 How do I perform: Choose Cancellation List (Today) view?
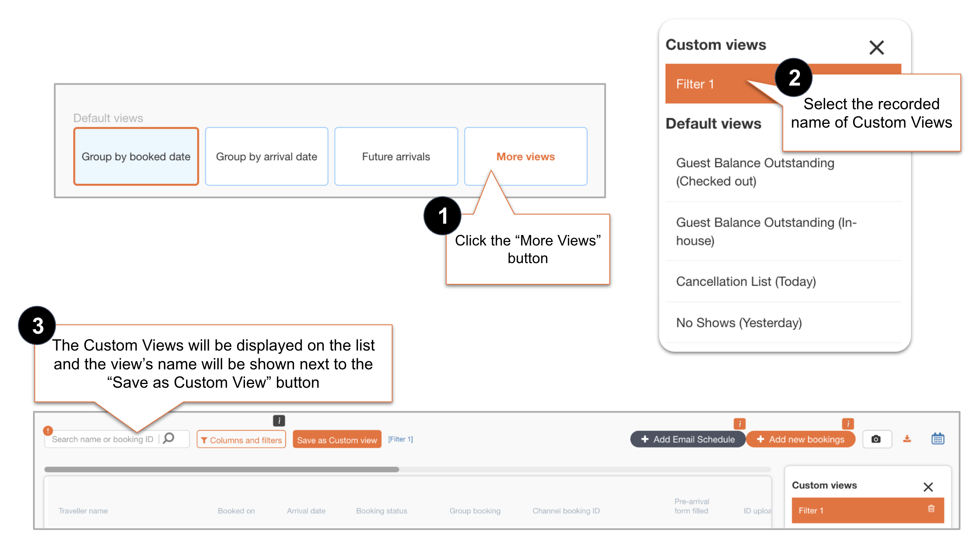746,281
